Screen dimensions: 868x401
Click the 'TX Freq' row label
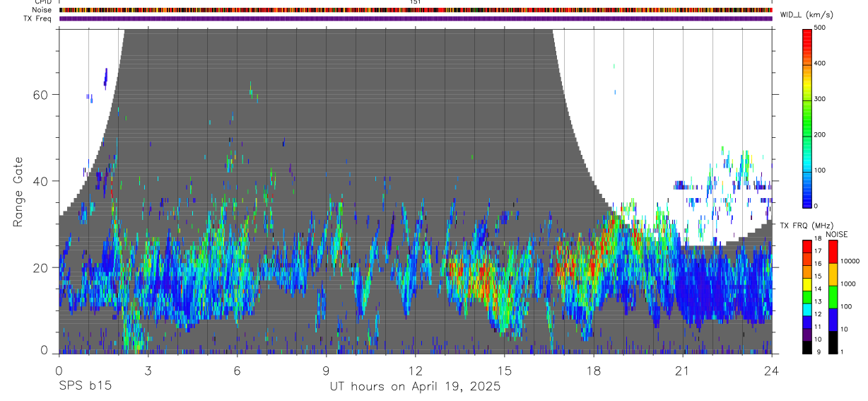[x=37, y=18]
